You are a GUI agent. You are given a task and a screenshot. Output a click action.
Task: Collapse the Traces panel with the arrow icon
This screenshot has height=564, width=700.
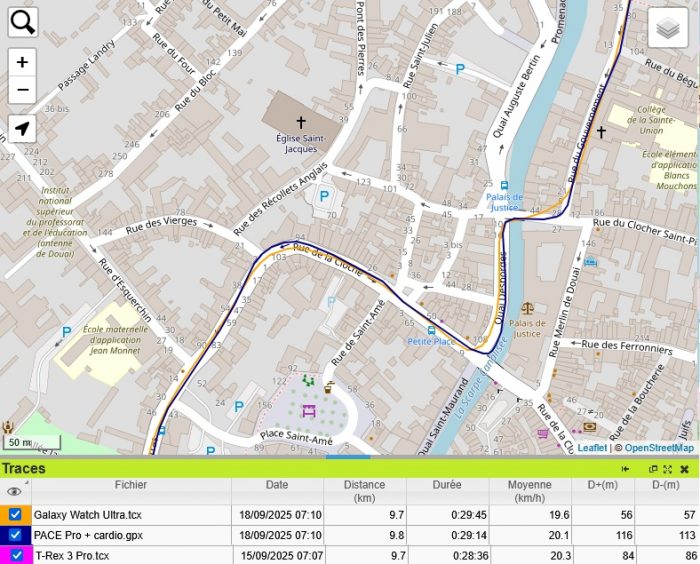coord(625,469)
